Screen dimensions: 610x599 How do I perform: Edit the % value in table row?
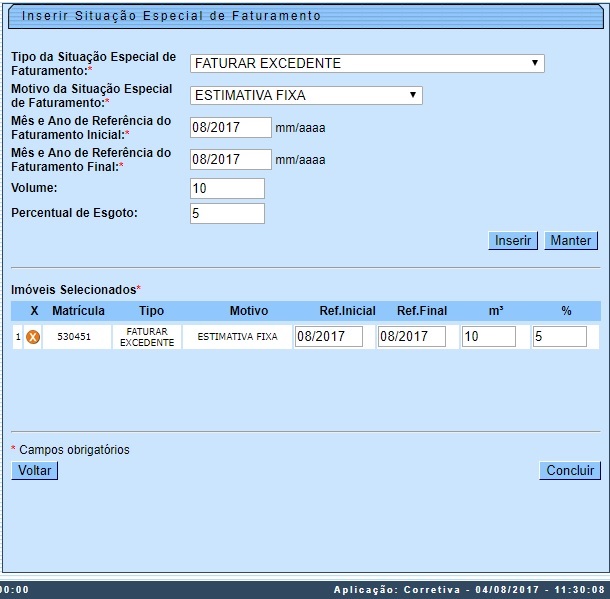[x=560, y=337]
